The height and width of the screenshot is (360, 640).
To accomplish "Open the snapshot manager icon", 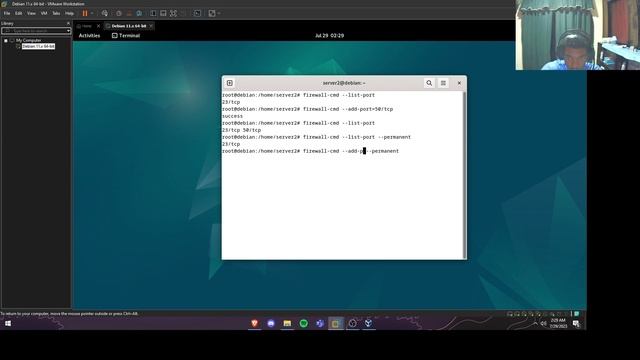I will tap(139, 13).
